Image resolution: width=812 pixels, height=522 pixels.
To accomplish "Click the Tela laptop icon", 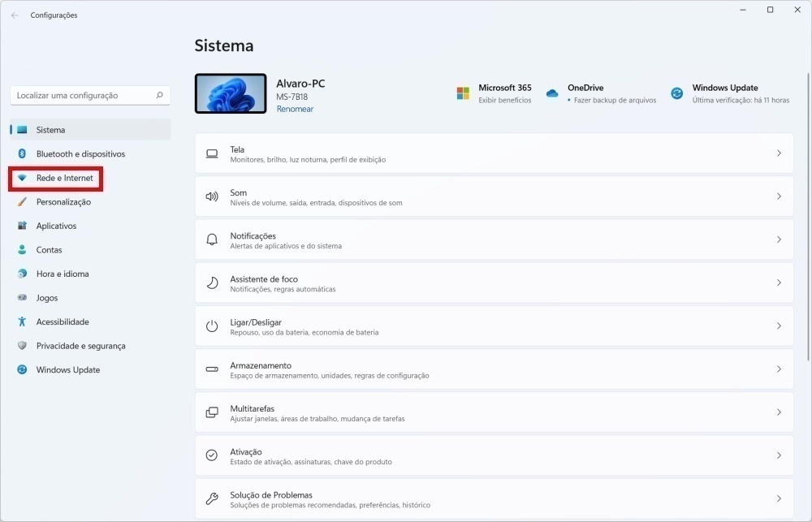I will pos(212,153).
